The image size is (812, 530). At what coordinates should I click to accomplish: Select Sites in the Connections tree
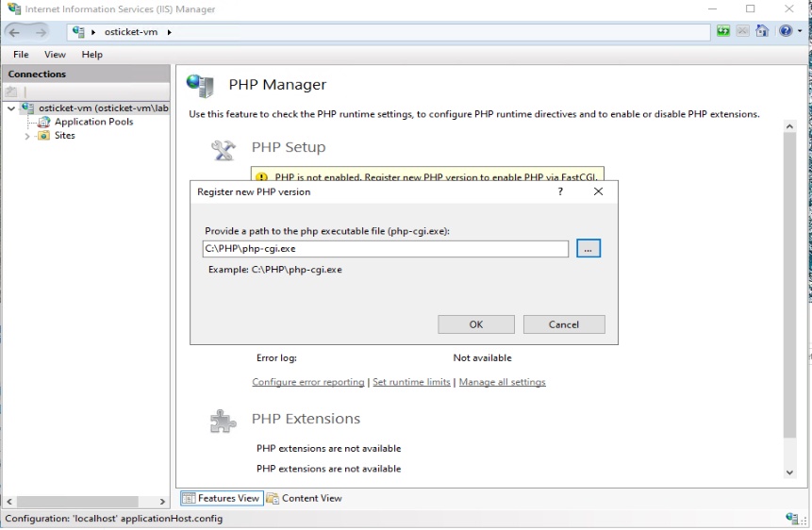click(x=65, y=135)
